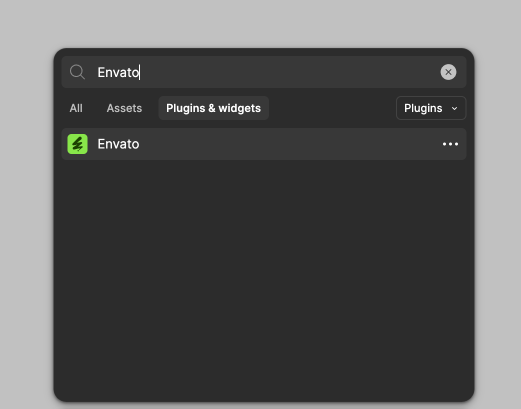The image size is (521, 409).
Task: Click the Envato result name text
Action: click(x=118, y=144)
